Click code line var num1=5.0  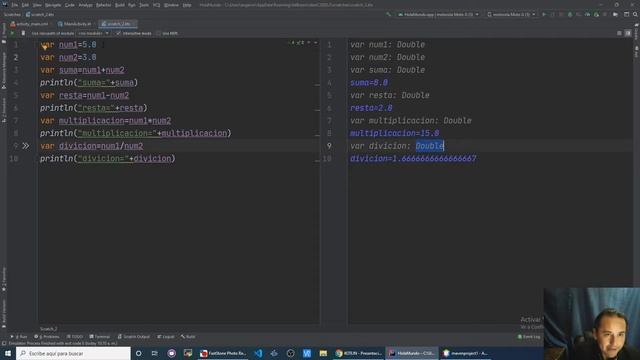68,44
